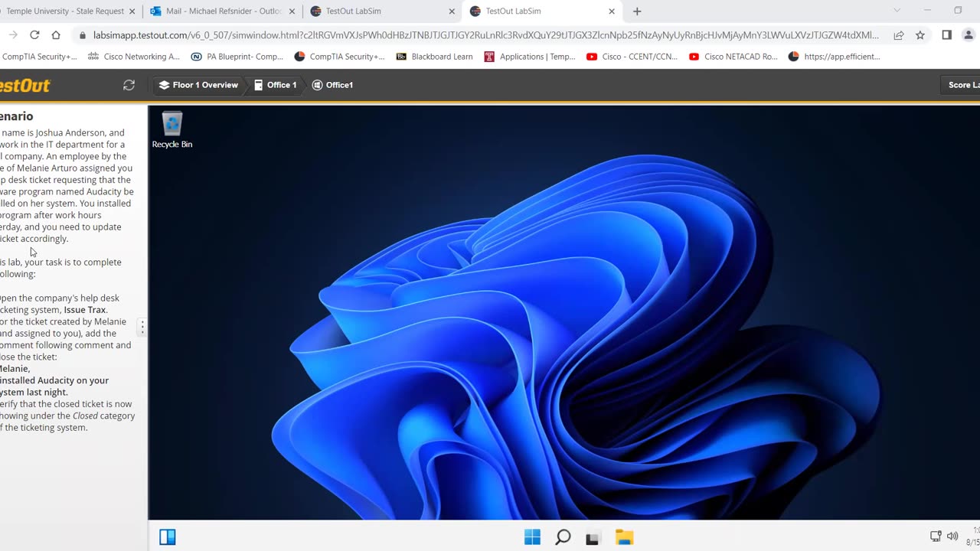Select the active TestOut LabSim tab
Image resolution: width=980 pixels, height=551 pixels.
[542, 11]
